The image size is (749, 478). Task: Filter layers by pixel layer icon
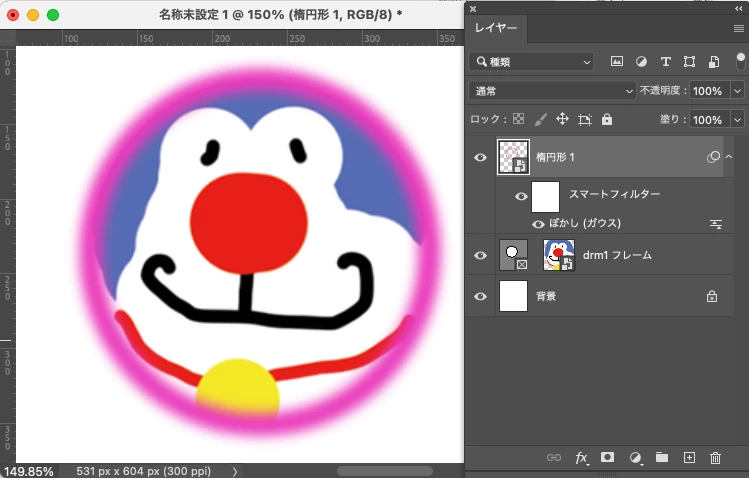(617, 61)
